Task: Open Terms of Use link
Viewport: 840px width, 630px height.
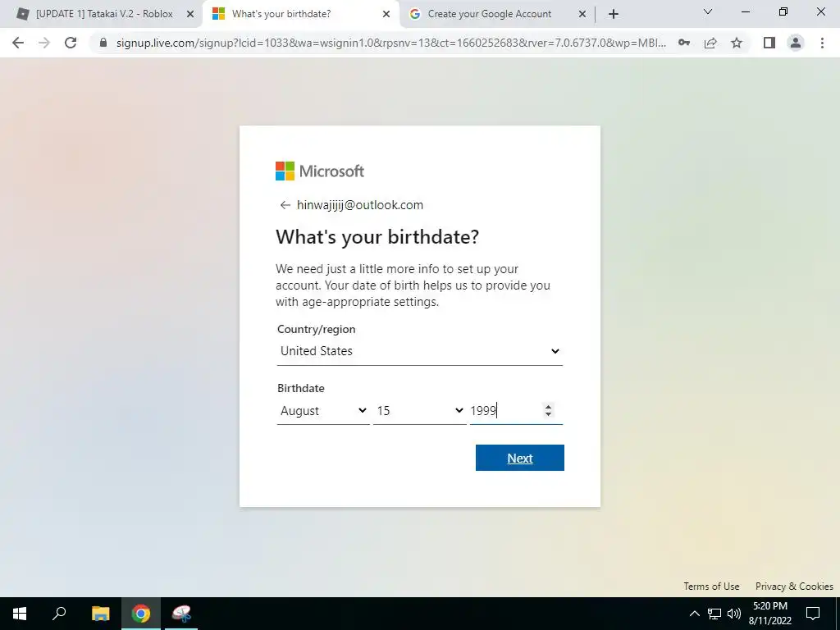Action: point(711,586)
